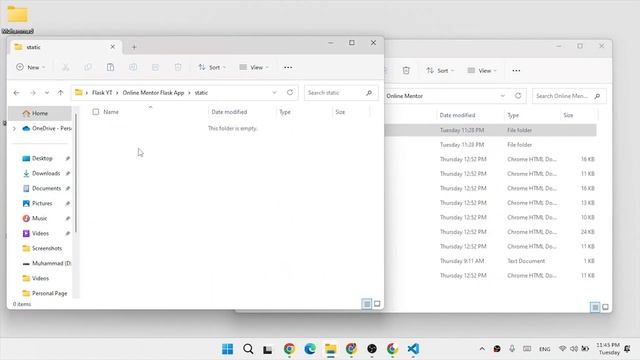Click the Search static input field
Screen dimensions: 640x360
pyautogui.click(x=341, y=93)
